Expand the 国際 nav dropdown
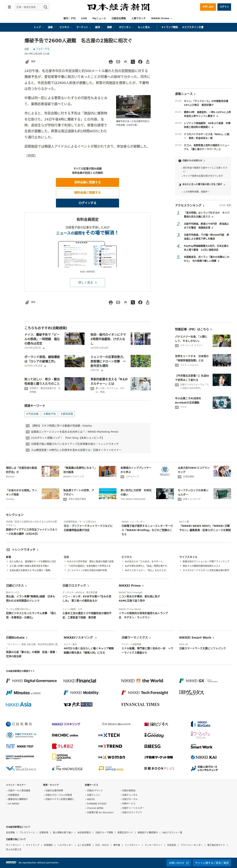The height and width of the screenshot is (868, 237). [x=111, y=27]
